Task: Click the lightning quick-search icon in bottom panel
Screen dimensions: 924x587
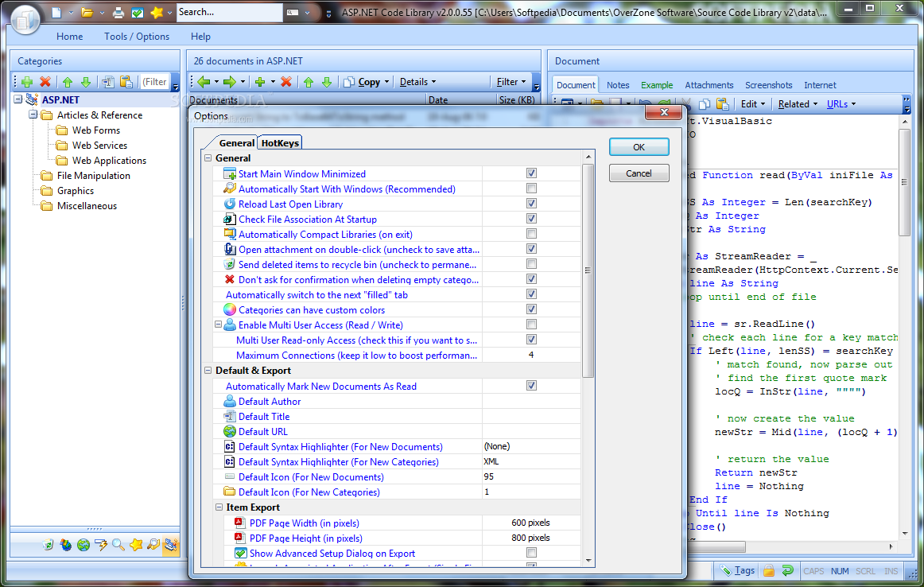Action: coord(101,545)
